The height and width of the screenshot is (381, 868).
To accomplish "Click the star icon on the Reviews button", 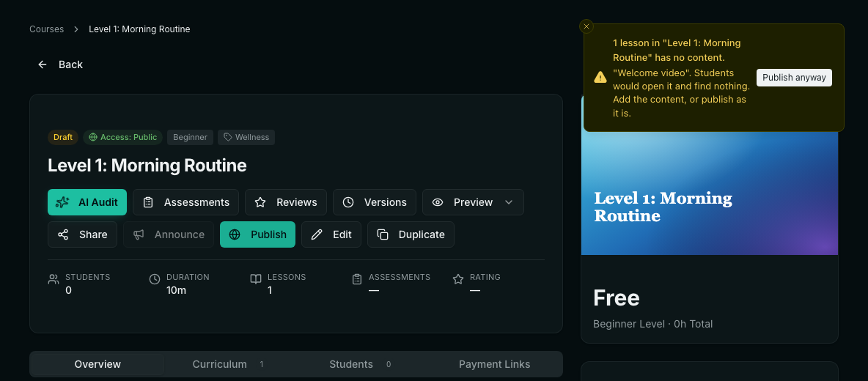I will click(260, 202).
